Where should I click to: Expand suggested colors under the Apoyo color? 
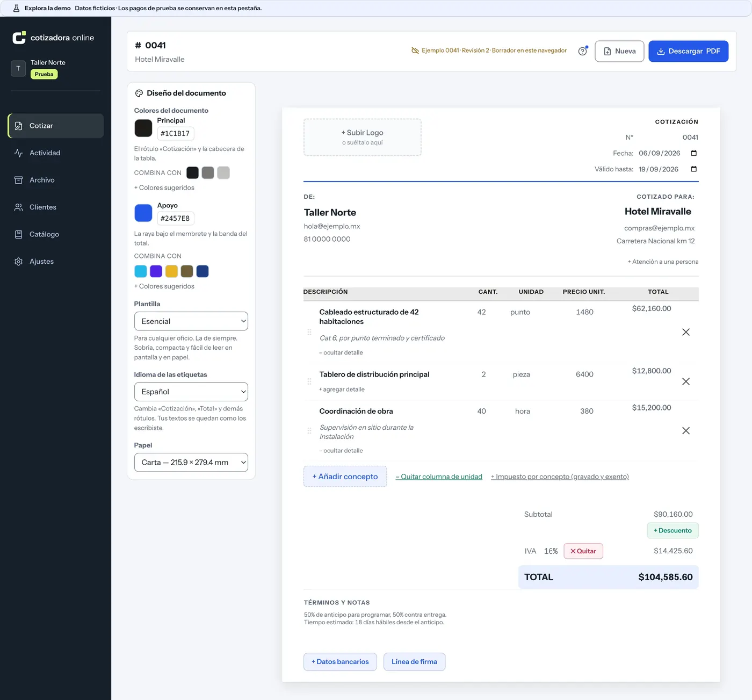(x=164, y=286)
